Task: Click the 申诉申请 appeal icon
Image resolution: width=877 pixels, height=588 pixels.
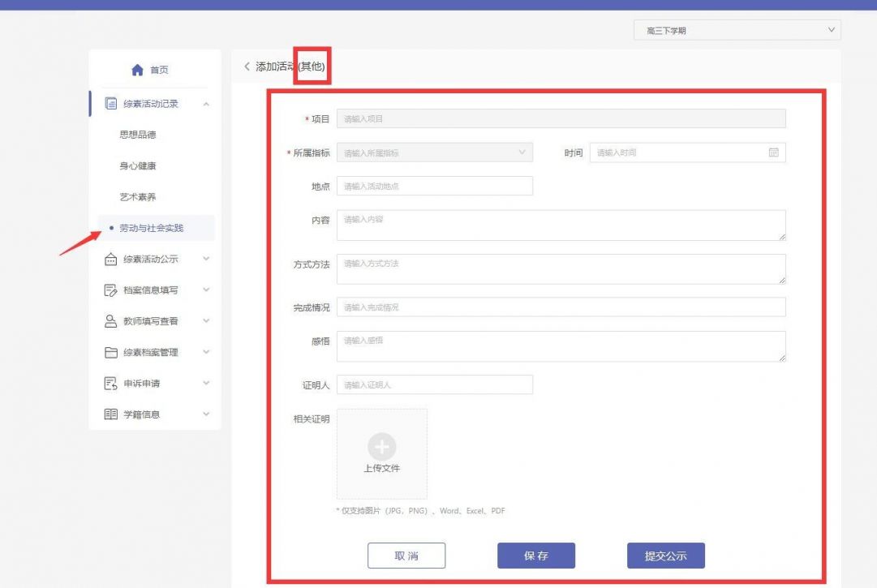Action: (x=112, y=382)
